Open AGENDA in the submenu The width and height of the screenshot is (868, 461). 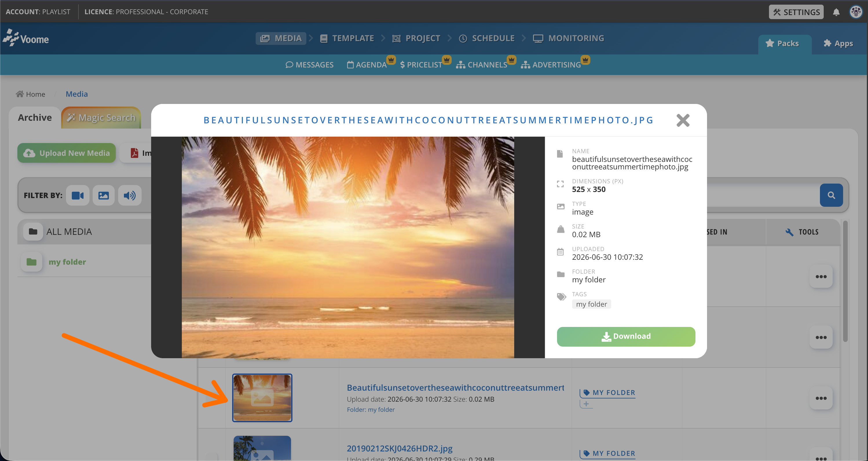pos(367,65)
